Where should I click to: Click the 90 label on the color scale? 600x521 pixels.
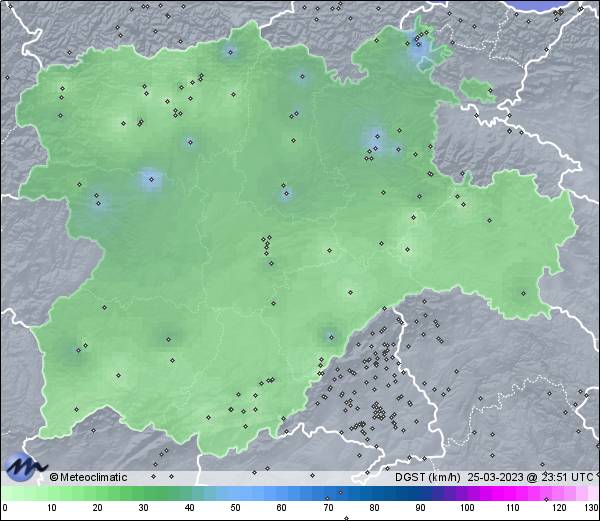420,509
